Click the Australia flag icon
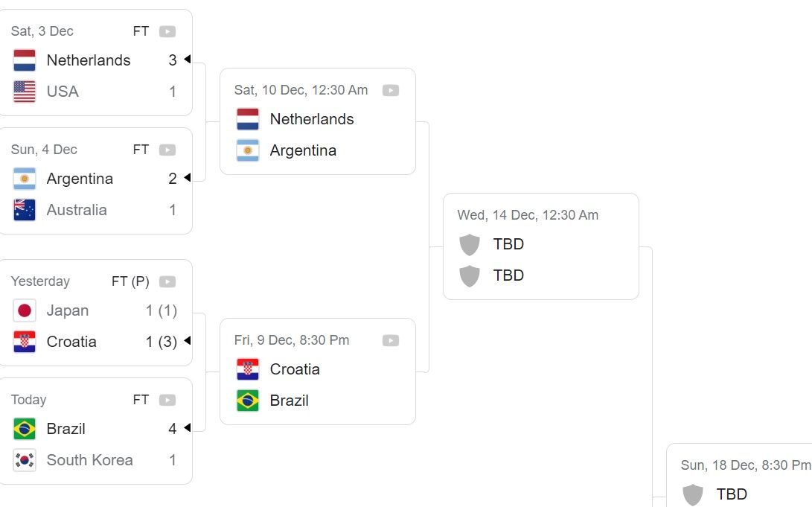 pos(23,210)
